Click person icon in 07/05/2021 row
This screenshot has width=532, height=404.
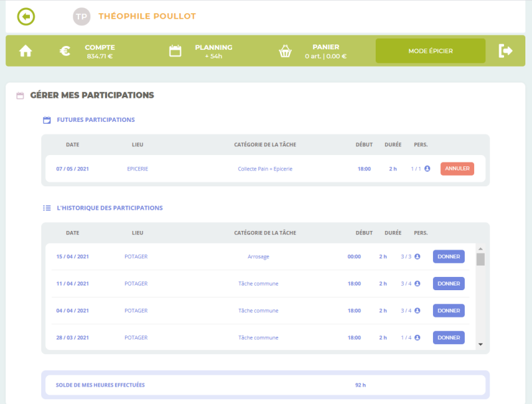[427, 169]
